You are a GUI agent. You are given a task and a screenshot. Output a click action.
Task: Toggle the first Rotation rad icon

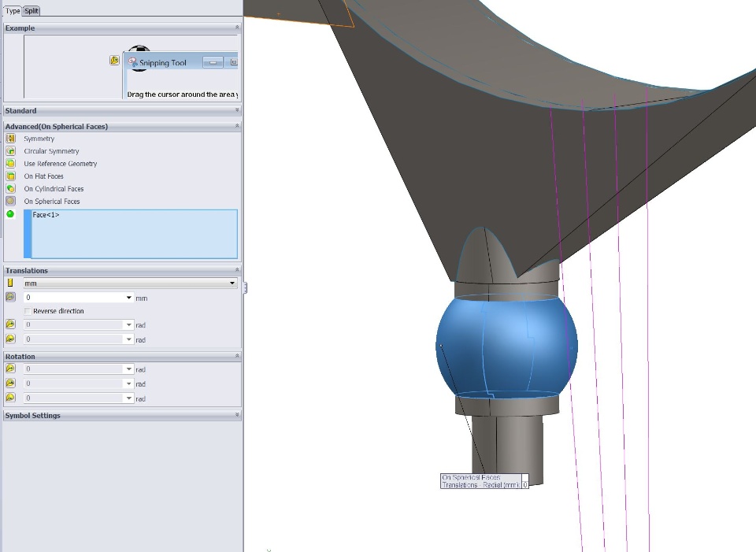10,369
